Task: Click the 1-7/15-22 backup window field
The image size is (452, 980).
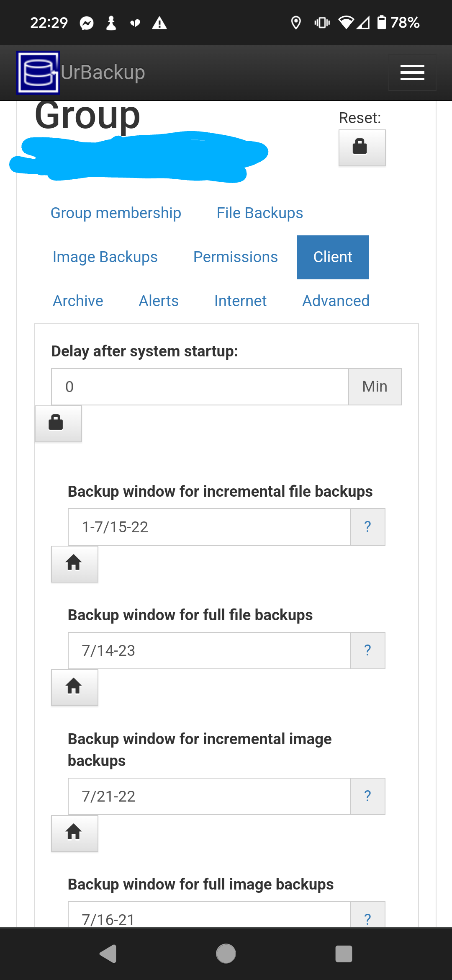Action: coord(209,527)
